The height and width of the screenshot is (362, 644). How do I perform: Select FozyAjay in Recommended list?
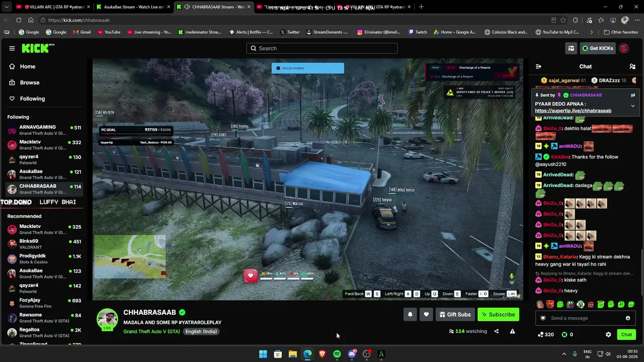coord(44,303)
